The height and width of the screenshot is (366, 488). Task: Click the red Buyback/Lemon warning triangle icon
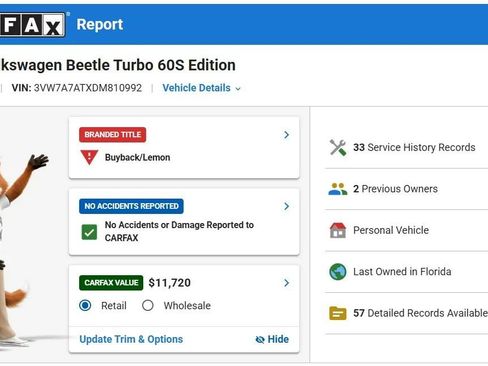coord(89,157)
